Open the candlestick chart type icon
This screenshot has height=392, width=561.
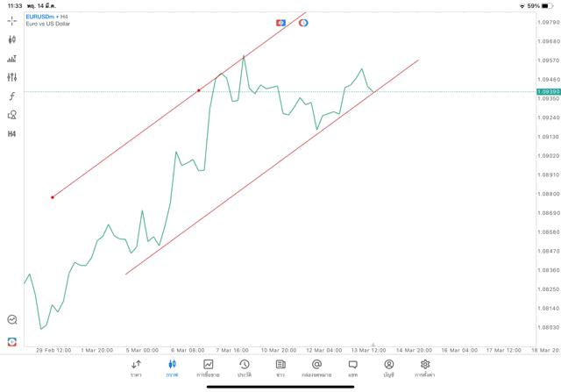[x=12, y=39]
